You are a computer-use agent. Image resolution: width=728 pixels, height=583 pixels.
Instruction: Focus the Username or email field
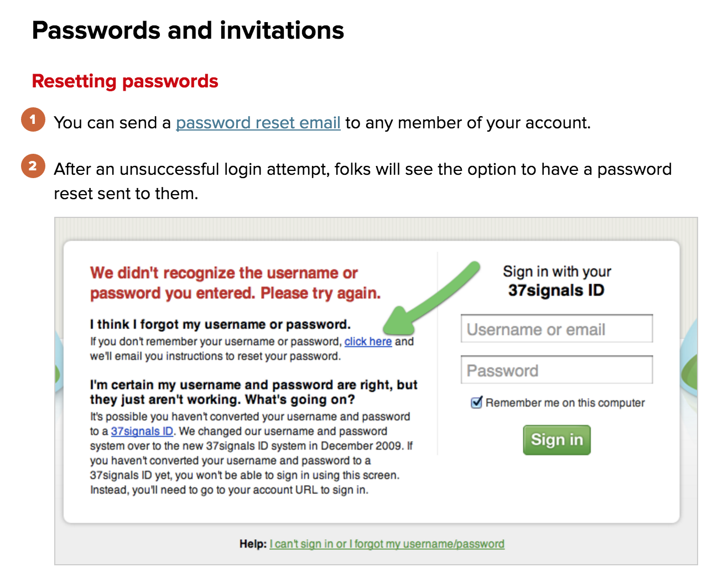557,329
